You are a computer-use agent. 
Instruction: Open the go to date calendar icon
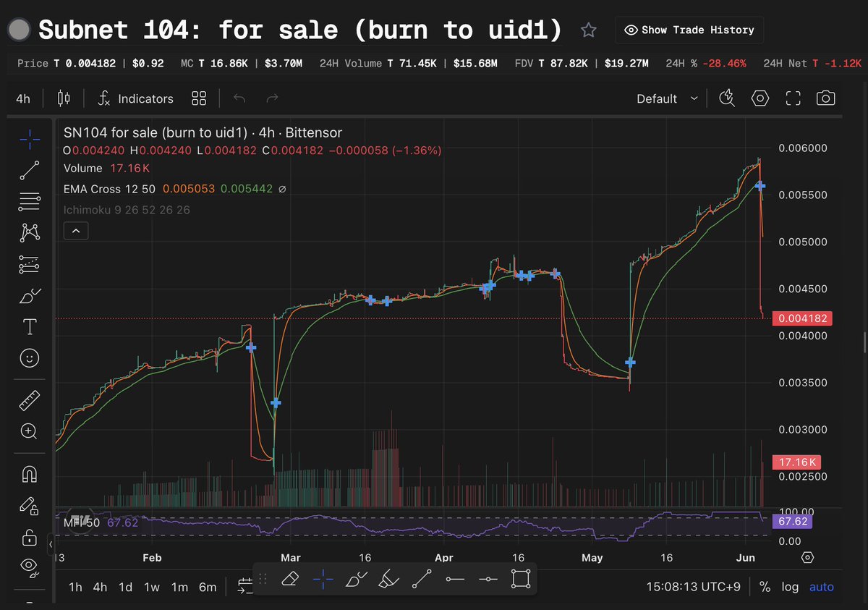coord(244,585)
